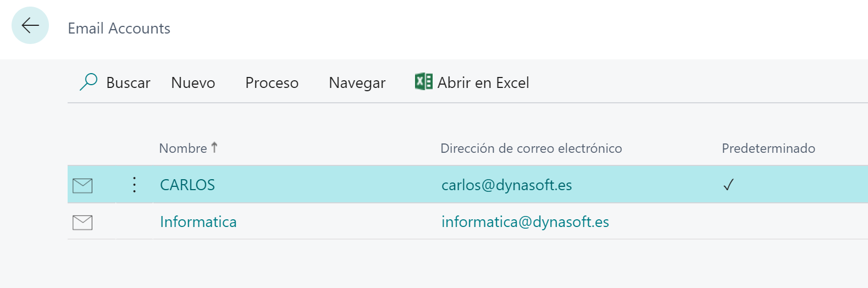This screenshot has width=868, height=288.
Task: Click the informatica@dynasoft.es email address
Action: (x=526, y=221)
